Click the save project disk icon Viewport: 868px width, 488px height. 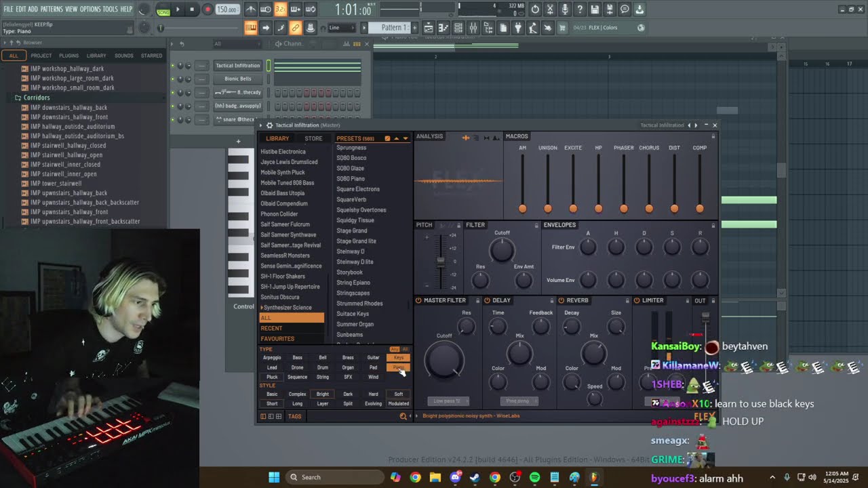point(595,9)
